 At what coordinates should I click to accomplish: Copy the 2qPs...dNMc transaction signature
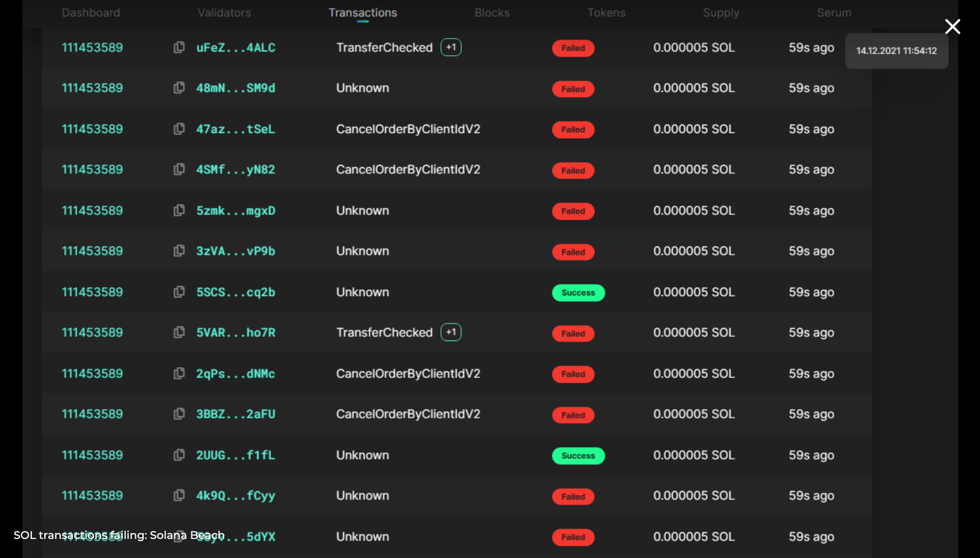179,373
